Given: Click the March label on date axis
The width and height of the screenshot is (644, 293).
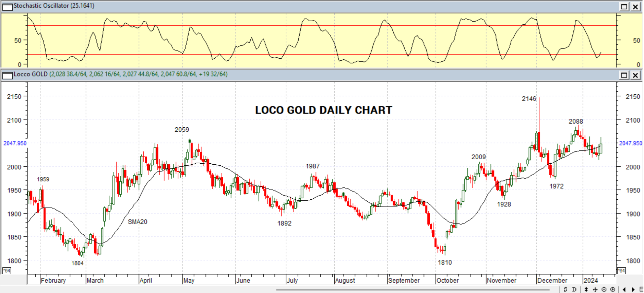Looking at the screenshot, I should 95,281.
